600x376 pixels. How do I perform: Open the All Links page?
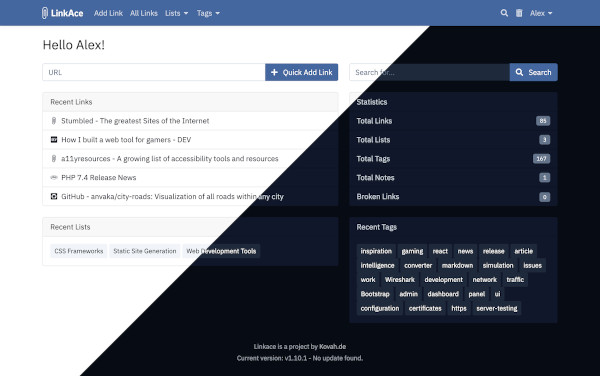(x=144, y=13)
